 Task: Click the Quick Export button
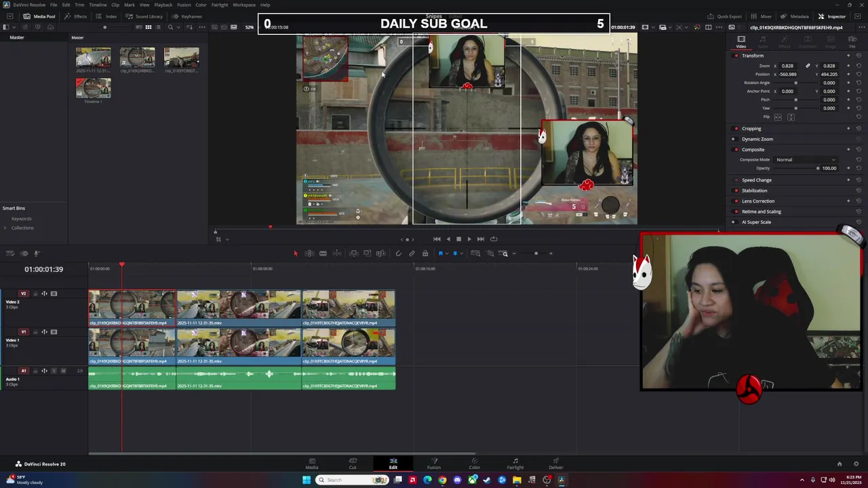725,16
